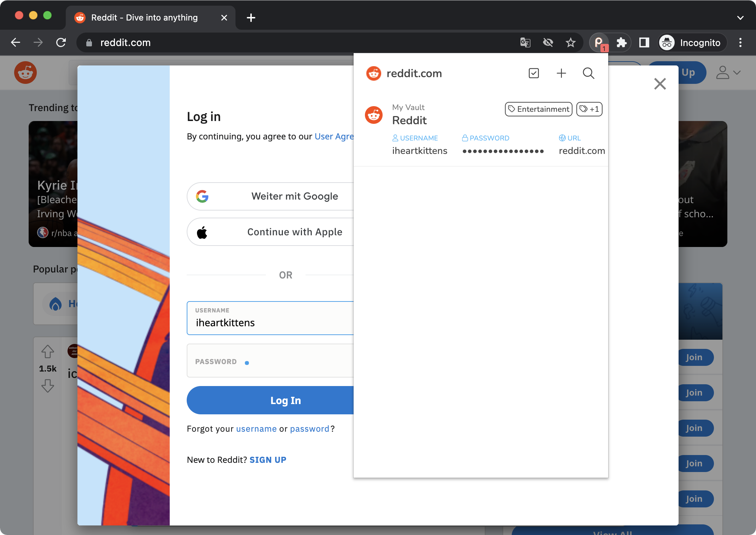This screenshot has width=756, height=535.
Task: Click the browser forward arrow
Action: (x=38, y=42)
